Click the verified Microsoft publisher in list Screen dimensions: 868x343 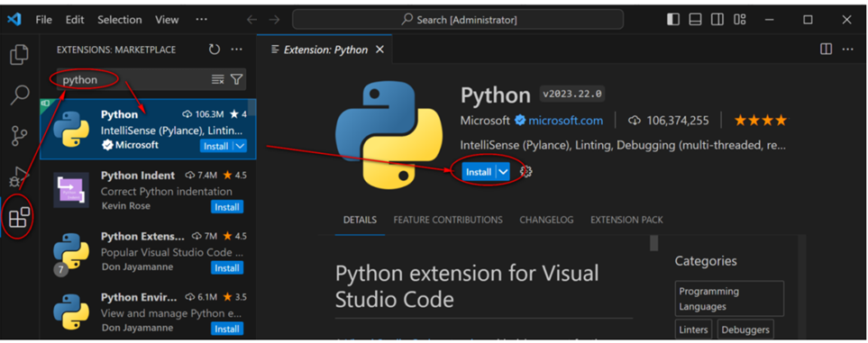pyautogui.click(x=130, y=145)
